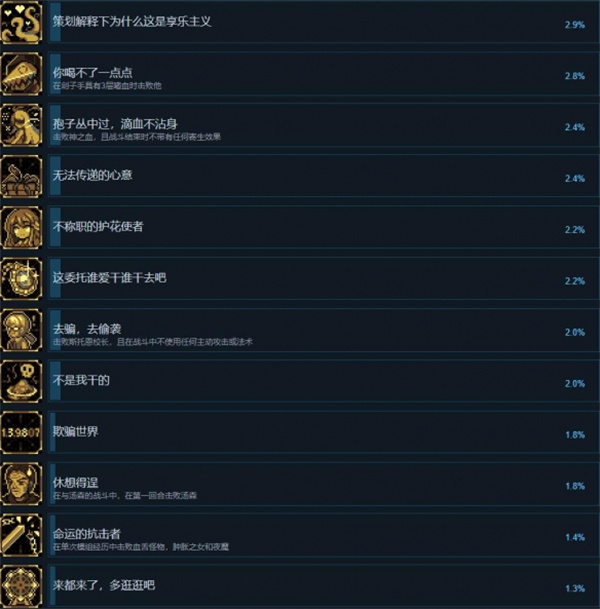This screenshot has height=609, width=600.
Task: Click the 2.9% progress bar in the first row
Action: tap(55, 22)
